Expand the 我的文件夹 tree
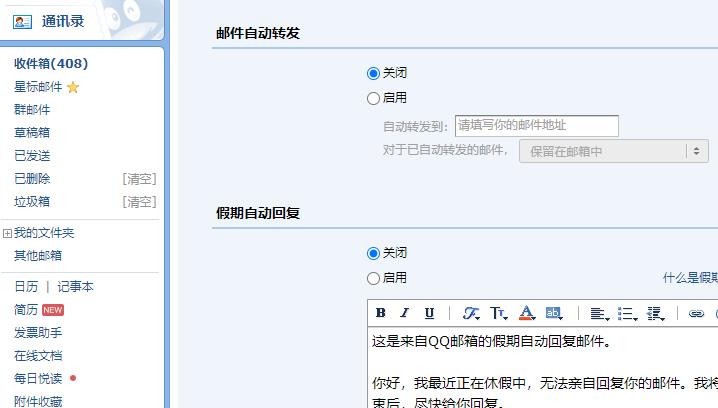718x408 pixels. coord(7,234)
